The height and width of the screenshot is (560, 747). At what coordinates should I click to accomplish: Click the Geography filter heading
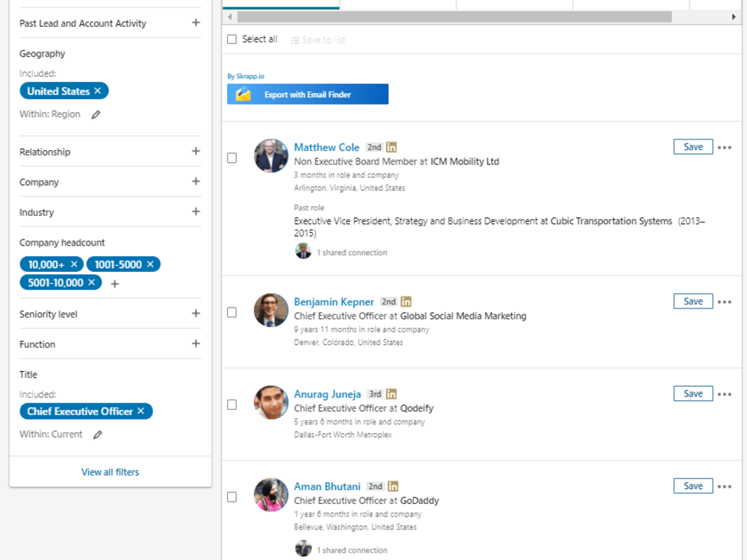(43, 54)
